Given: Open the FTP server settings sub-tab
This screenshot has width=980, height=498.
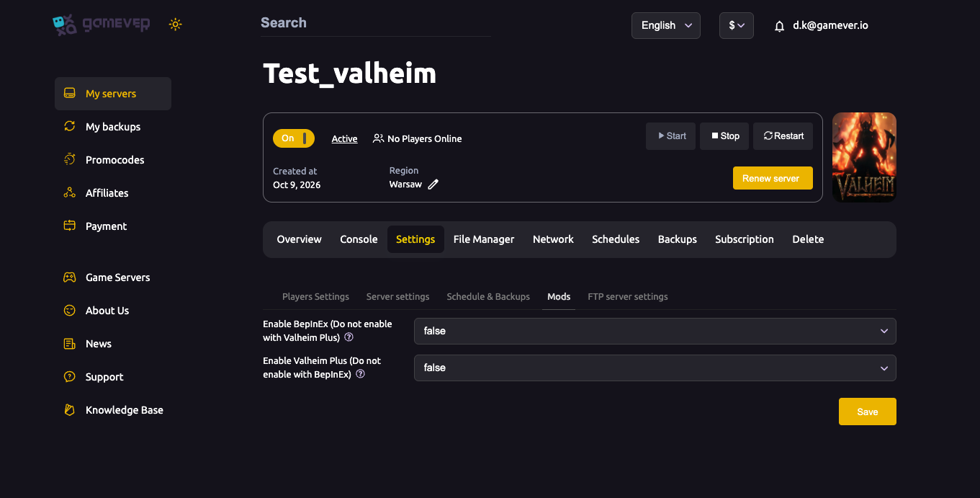Looking at the screenshot, I should 628,296.
